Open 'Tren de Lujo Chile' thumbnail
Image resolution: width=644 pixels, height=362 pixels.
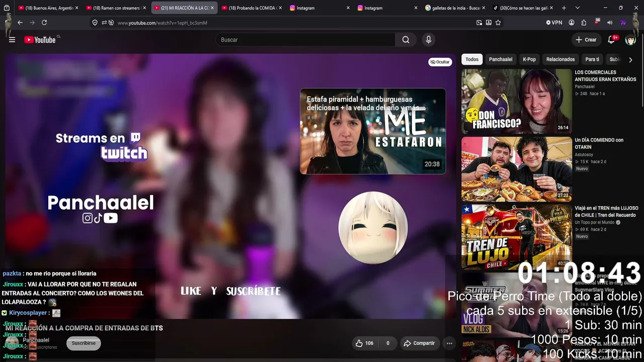coord(517,237)
